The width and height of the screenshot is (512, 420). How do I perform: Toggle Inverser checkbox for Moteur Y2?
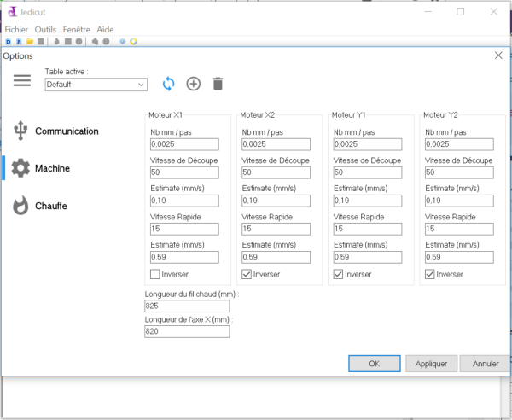pyautogui.click(x=429, y=274)
